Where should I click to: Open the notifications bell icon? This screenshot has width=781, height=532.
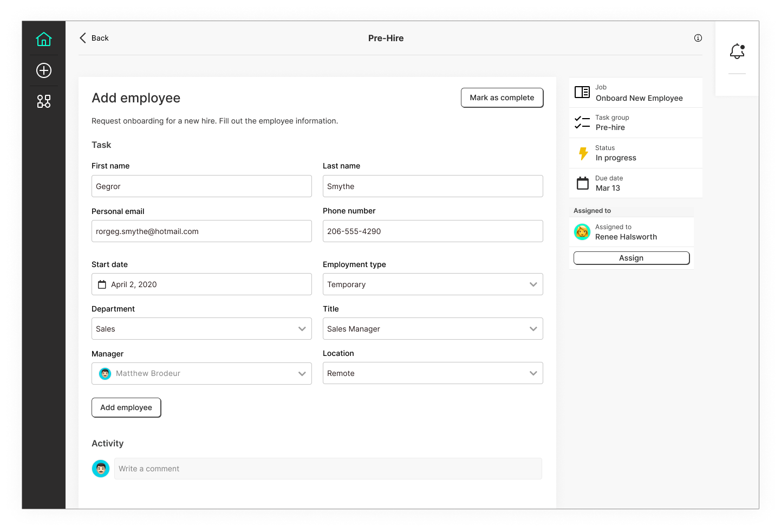(737, 51)
